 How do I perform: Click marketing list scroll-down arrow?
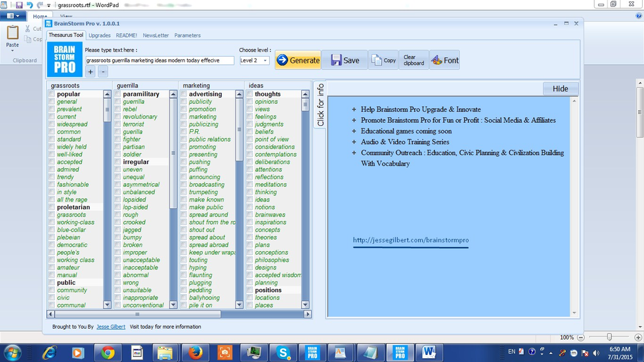coord(239,305)
